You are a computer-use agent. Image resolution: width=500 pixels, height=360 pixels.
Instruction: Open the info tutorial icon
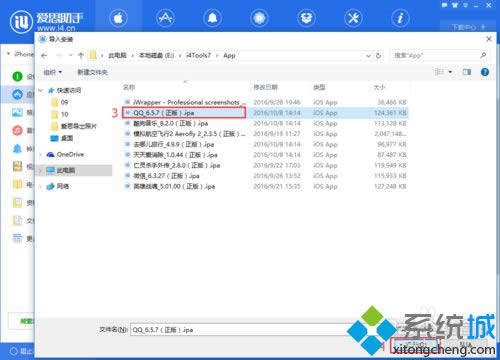click(x=400, y=18)
